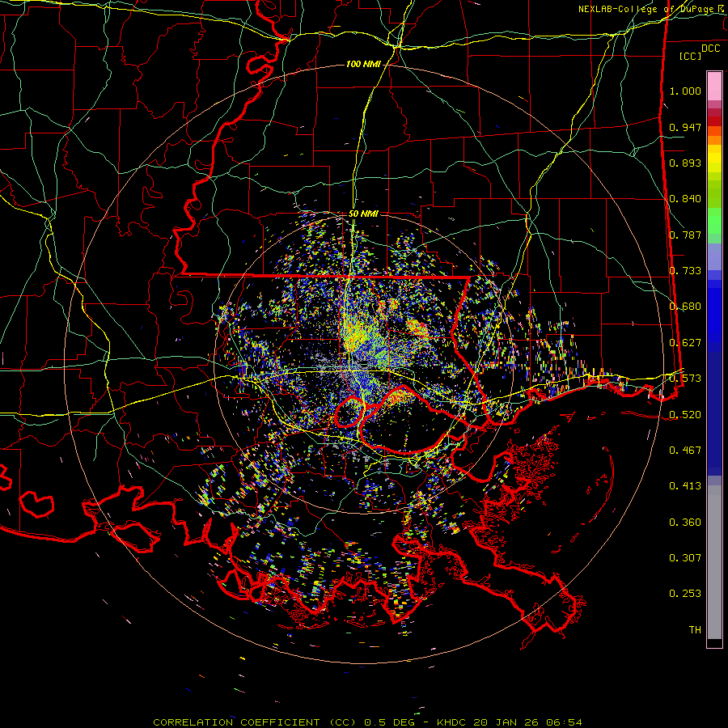Click the 0.467 legend value
This screenshot has height=728, width=728.
point(685,451)
